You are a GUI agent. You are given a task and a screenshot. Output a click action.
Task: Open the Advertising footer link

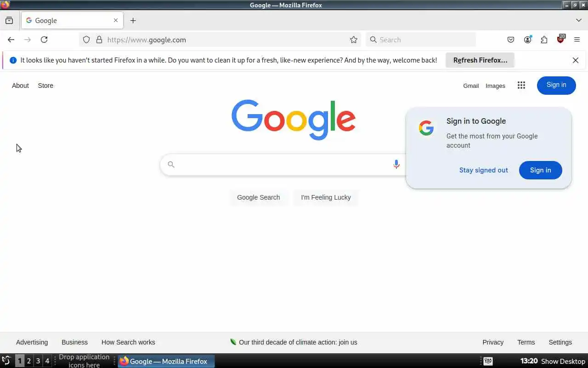pos(32,342)
